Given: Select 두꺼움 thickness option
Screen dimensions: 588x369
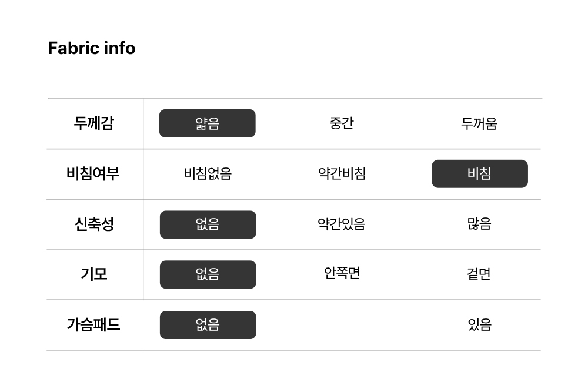Looking at the screenshot, I should [479, 123].
